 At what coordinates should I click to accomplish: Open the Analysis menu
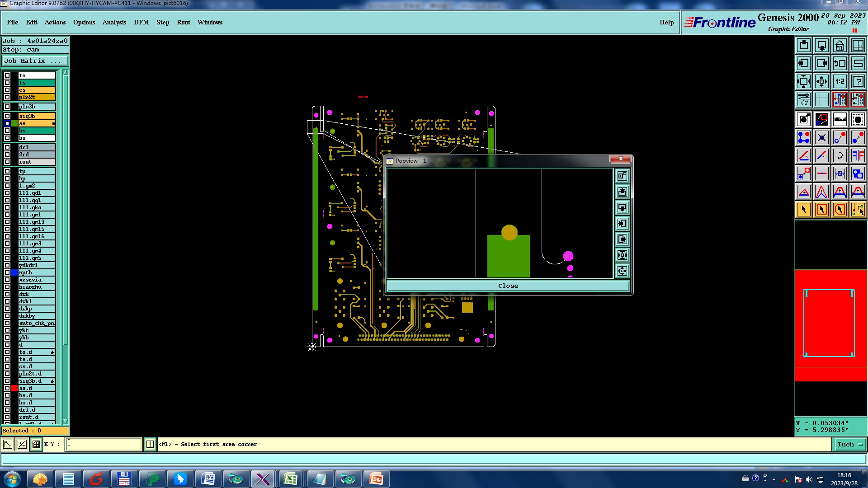pyautogui.click(x=114, y=22)
